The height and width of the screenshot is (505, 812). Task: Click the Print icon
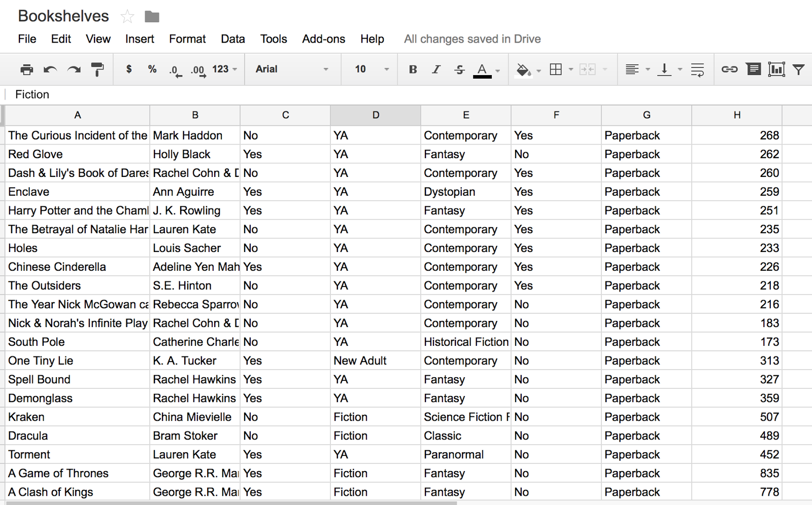[26, 69]
